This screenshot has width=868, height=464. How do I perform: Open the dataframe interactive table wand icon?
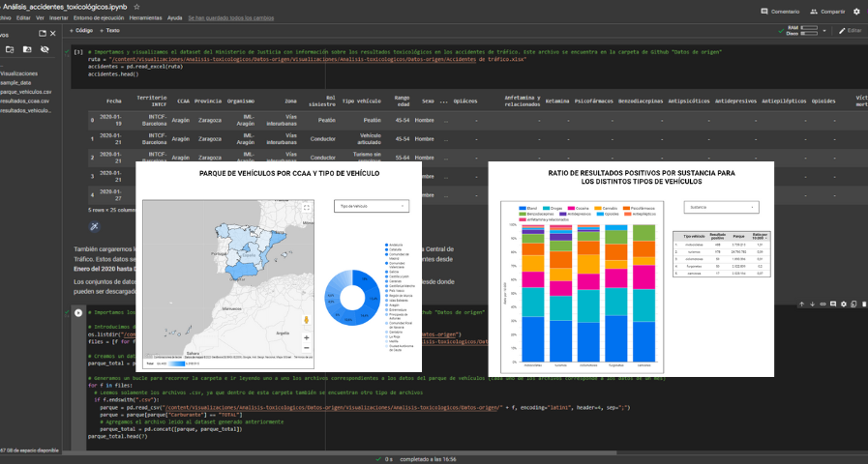point(95,226)
